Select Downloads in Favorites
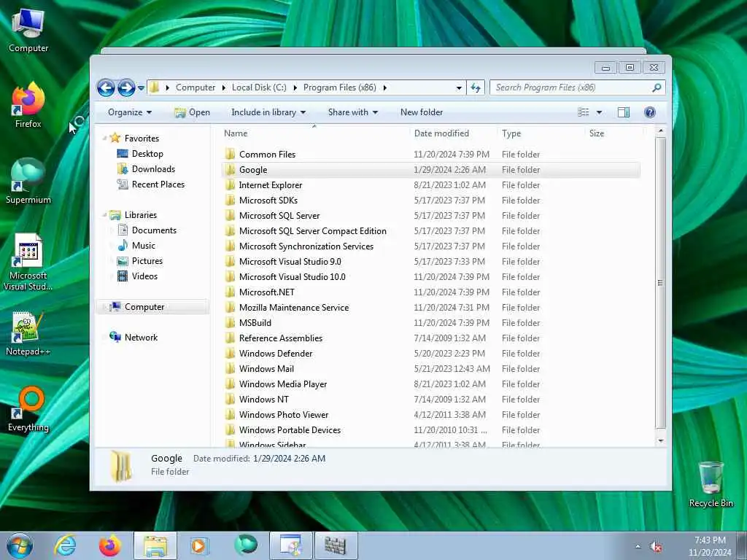 pos(146,169)
